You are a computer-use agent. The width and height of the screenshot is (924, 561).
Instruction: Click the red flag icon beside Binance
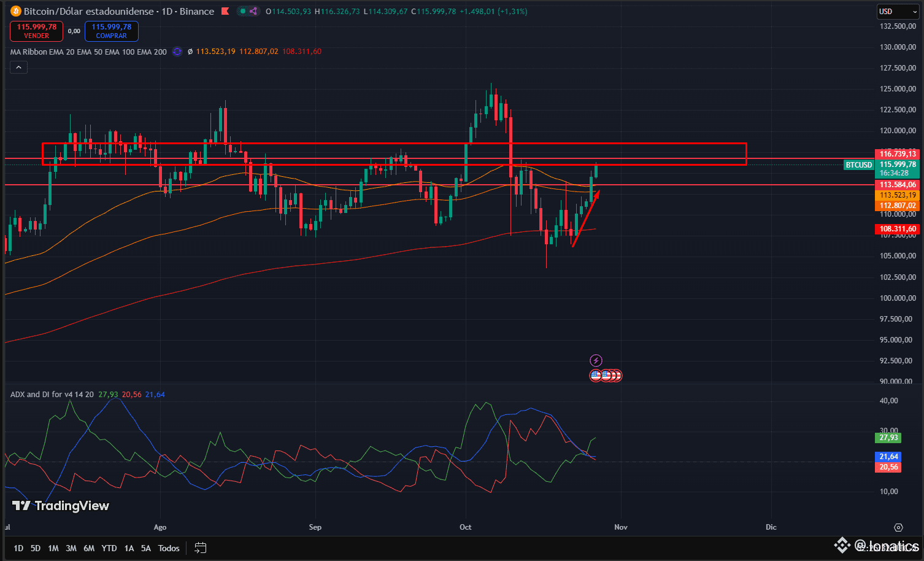225,11
